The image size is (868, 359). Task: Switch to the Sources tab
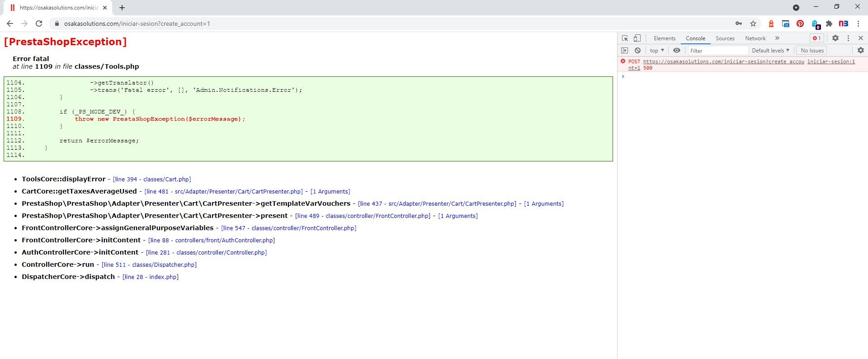coord(725,38)
